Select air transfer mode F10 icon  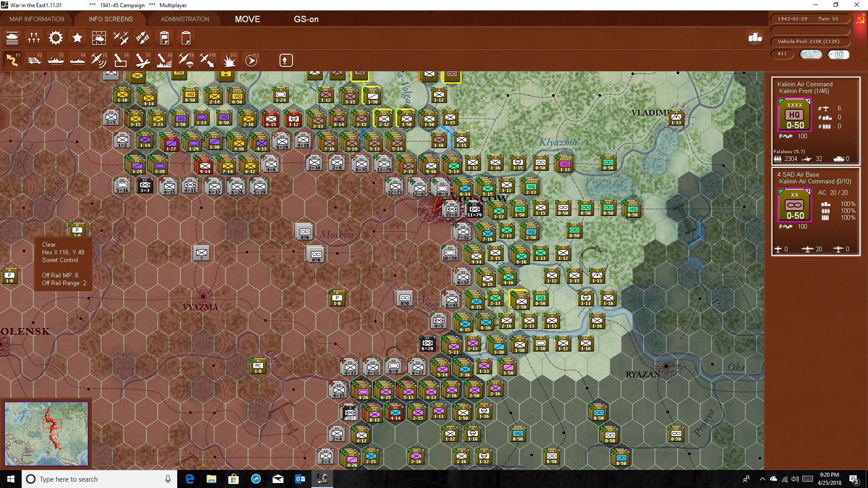[208, 60]
